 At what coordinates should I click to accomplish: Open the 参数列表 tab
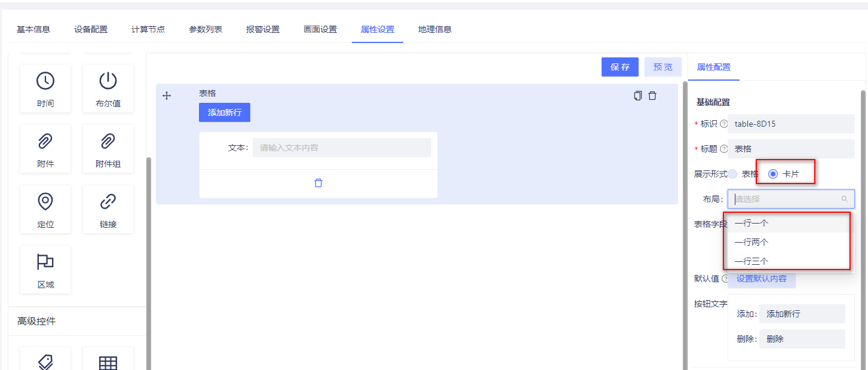pos(206,29)
